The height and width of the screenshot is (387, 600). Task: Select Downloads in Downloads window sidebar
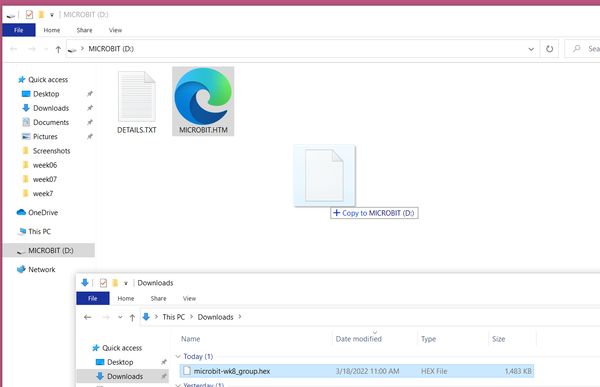(x=122, y=376)
